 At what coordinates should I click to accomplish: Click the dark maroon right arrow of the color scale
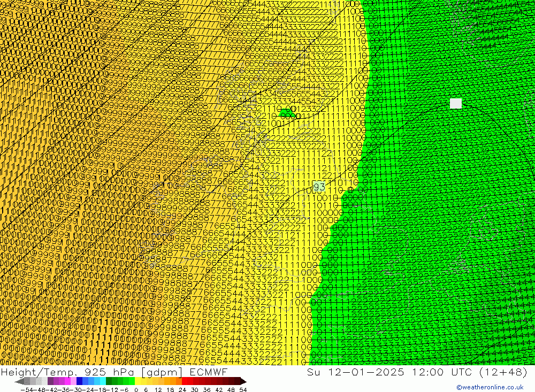tap(243, 381)
